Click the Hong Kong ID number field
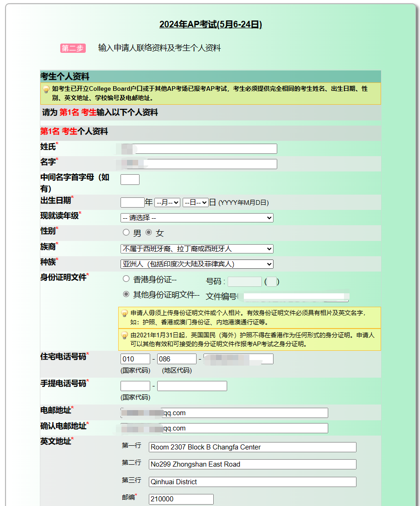 click(x=245, y=282)
